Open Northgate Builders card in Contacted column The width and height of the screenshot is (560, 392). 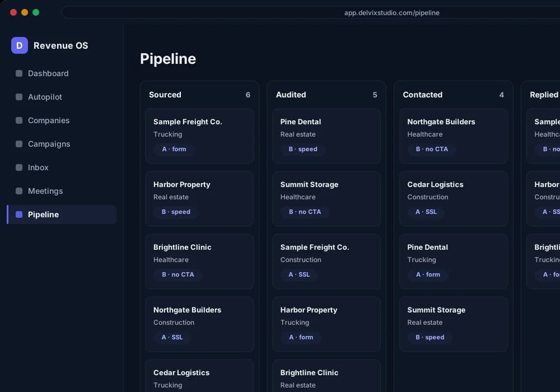(454, 136)
